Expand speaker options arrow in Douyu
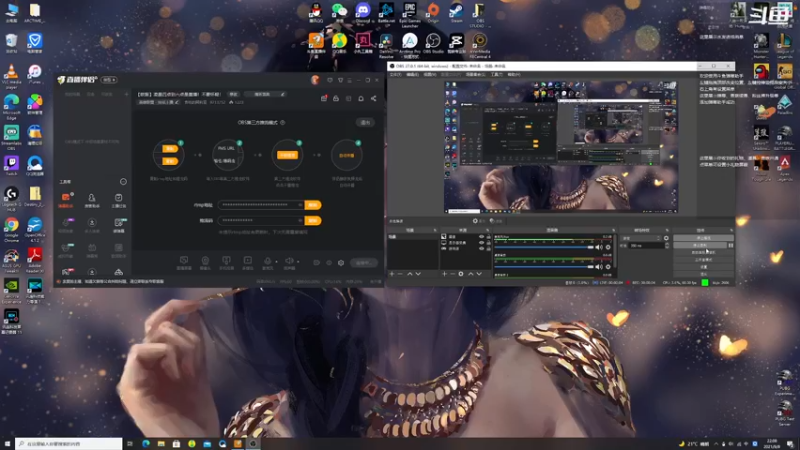 [x=298, y=262]
